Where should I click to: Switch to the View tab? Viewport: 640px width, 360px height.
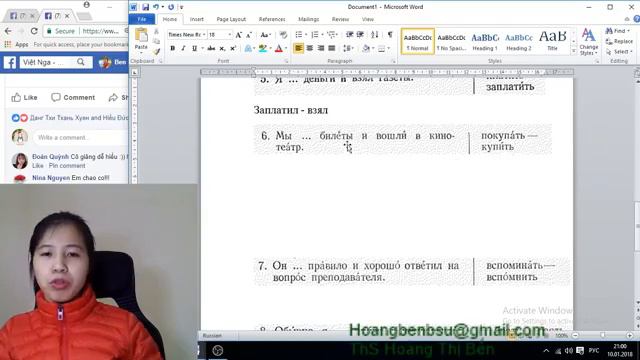(x=367, y=19)
